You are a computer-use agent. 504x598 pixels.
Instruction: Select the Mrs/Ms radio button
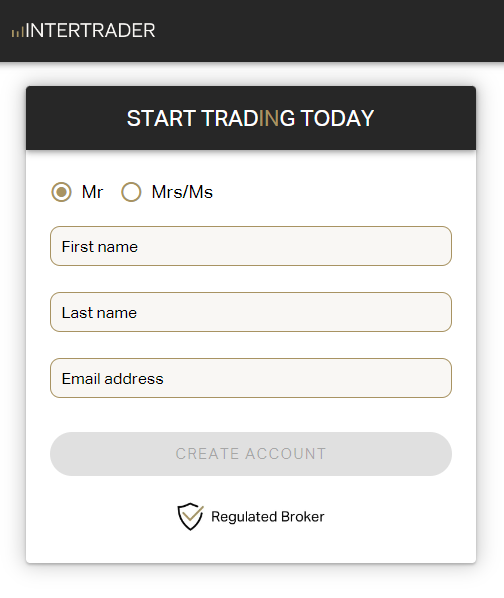131,192
